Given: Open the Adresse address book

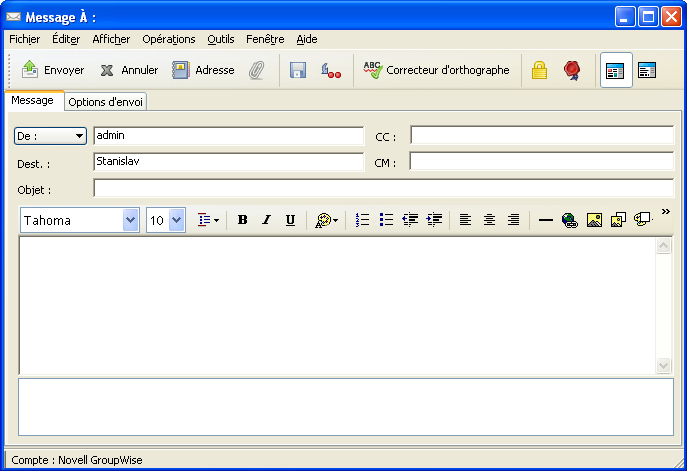Looking at the screenshot, I should coord(203,70).
